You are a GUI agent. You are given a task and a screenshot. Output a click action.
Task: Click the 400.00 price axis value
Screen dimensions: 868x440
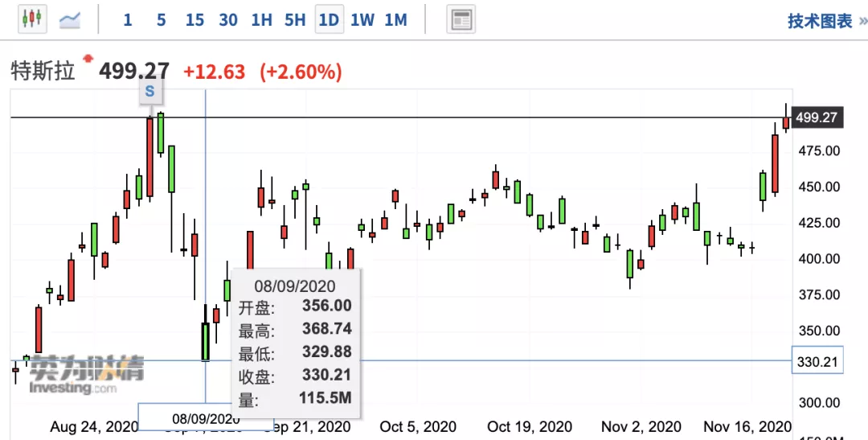818,259
